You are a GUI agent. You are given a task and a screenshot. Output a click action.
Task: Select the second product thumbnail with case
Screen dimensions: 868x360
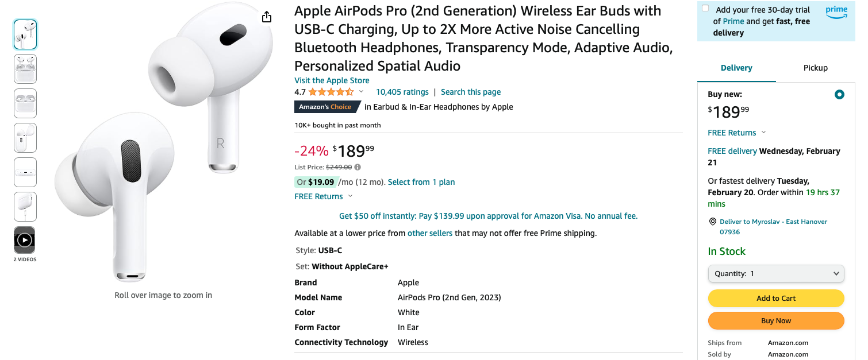click(x=25, y=69)
